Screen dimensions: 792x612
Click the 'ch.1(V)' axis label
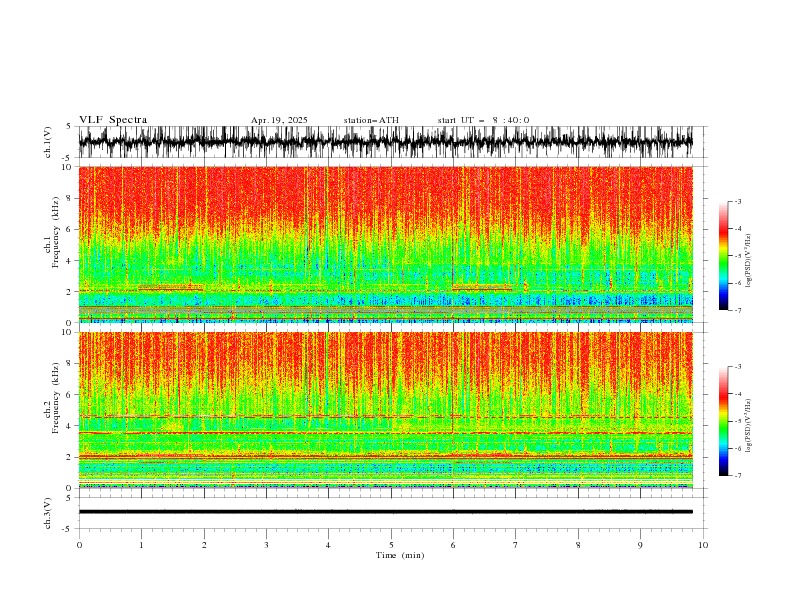pyautogui.click(x=48, y=143)
